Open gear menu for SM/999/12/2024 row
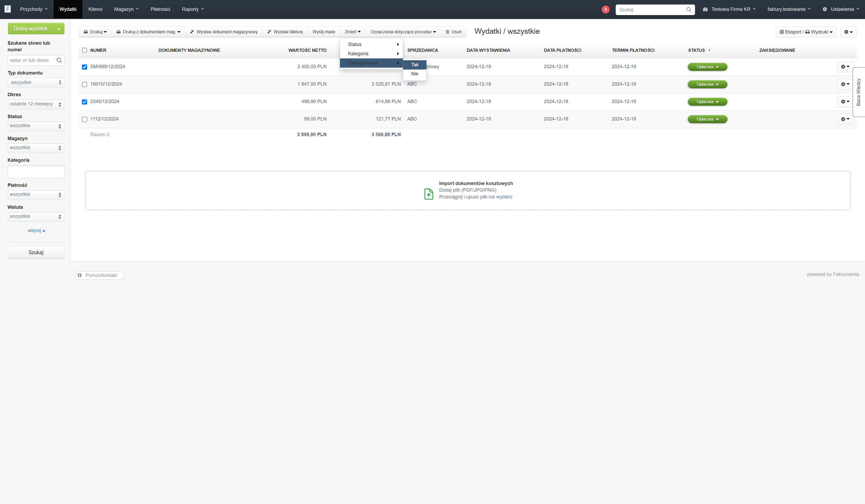The height and width of the screenshot is (504, 865). point(845,67)
